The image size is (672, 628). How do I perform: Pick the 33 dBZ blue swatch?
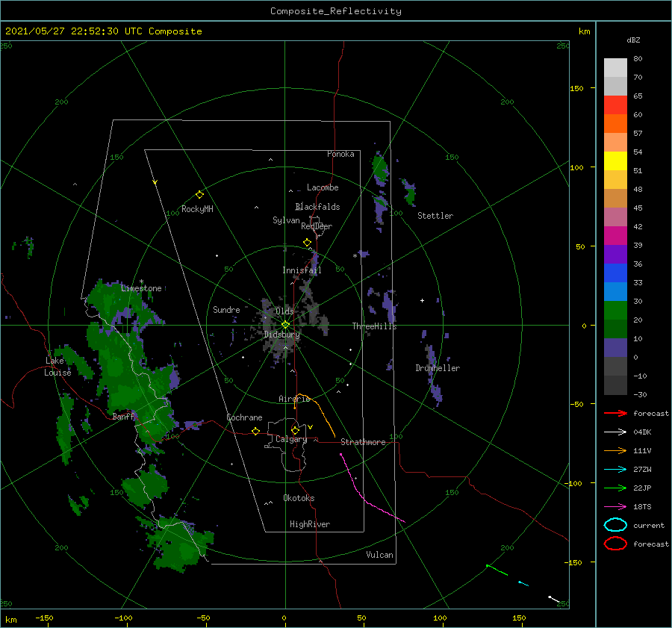(615, 273)
